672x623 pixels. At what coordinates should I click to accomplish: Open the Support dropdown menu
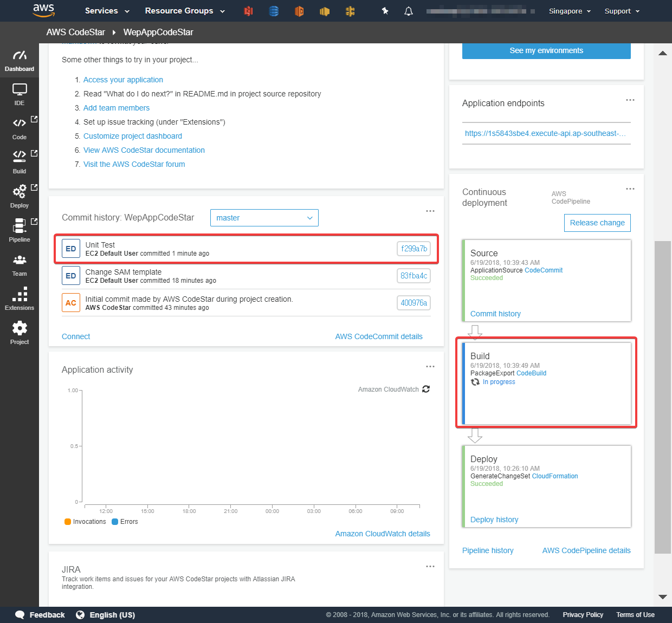pyautogui.click(x=622, y=11)
